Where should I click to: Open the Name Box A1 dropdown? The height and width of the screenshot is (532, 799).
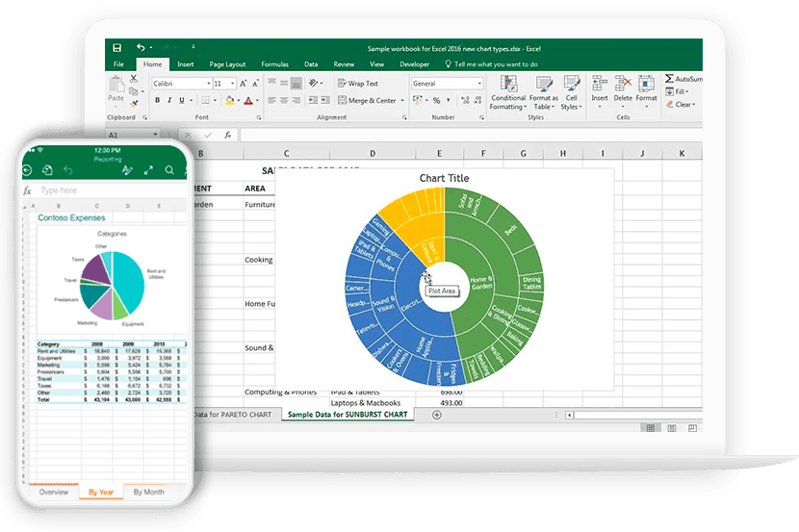point(155,135)
